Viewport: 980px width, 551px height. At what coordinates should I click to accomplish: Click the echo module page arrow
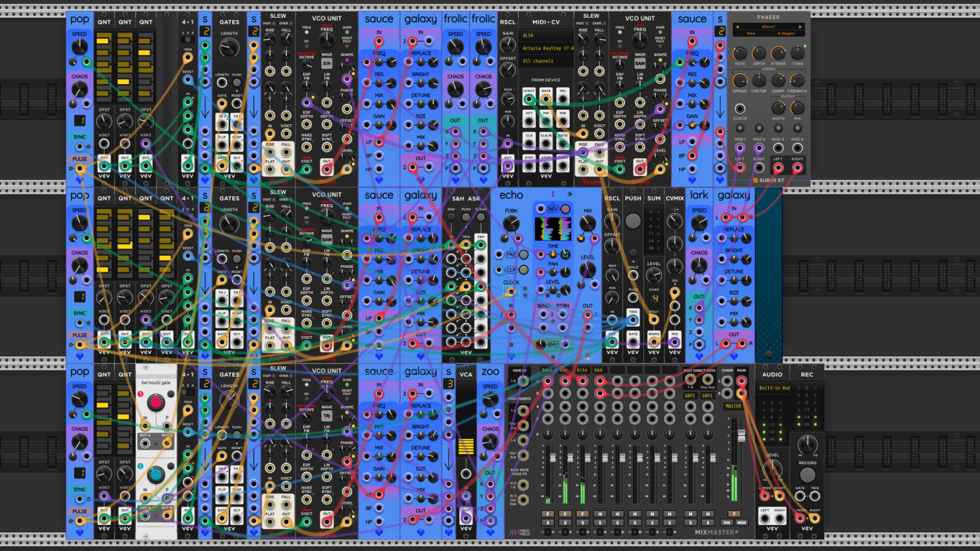click(x=570, y=194)
